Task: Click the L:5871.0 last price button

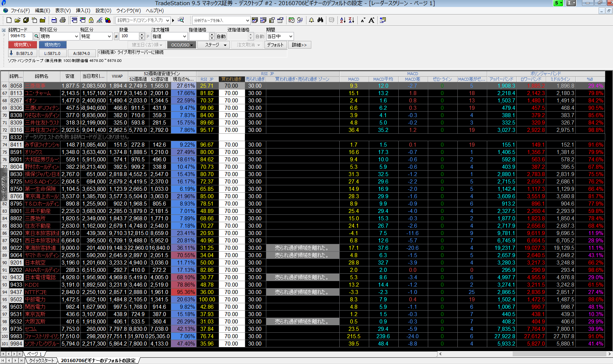Action: point(52,53)
